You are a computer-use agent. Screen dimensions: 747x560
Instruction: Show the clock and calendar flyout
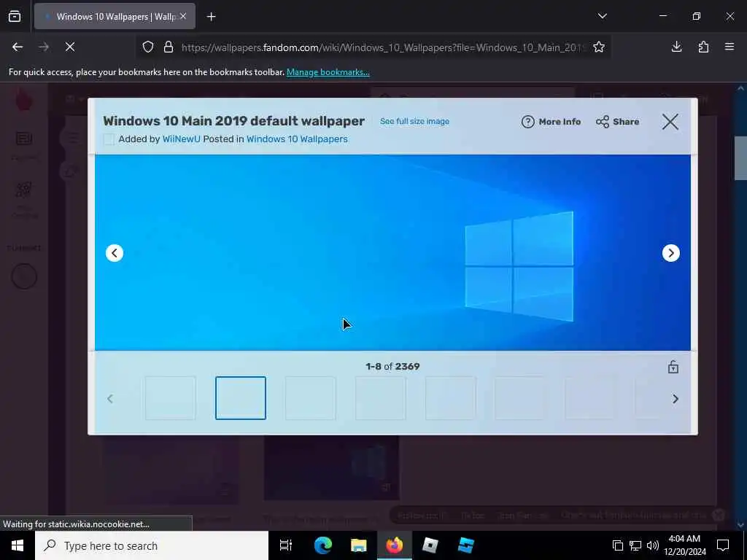tap(684, 545)
